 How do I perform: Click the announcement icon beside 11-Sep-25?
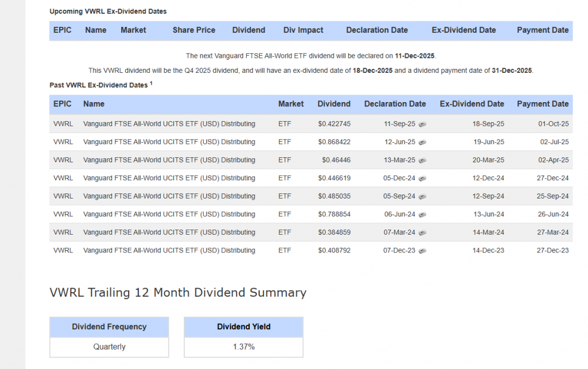(422, 125)
